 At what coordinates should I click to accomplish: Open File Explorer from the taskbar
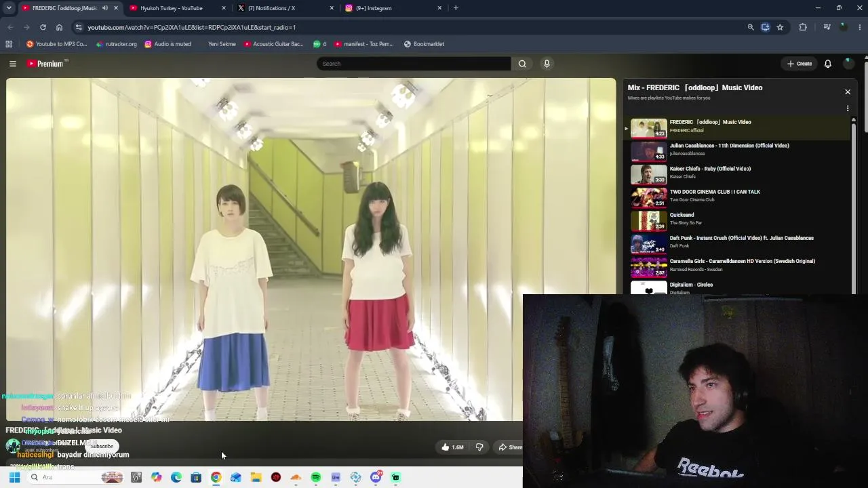coord(256,477)
